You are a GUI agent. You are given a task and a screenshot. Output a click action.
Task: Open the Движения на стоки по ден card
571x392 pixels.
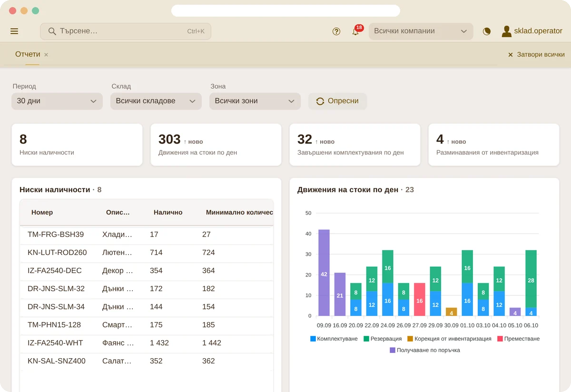pos(216,145)
